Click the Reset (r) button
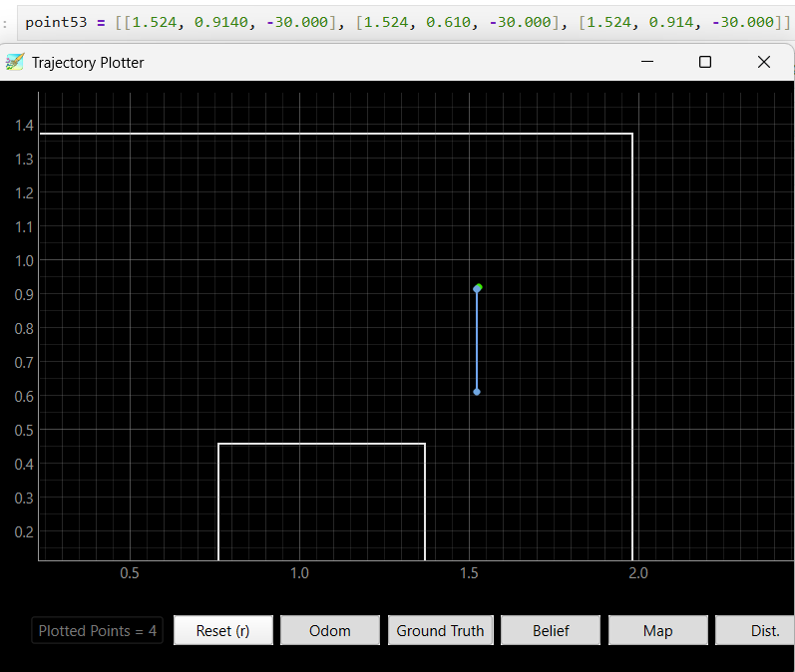 [223, 630]
